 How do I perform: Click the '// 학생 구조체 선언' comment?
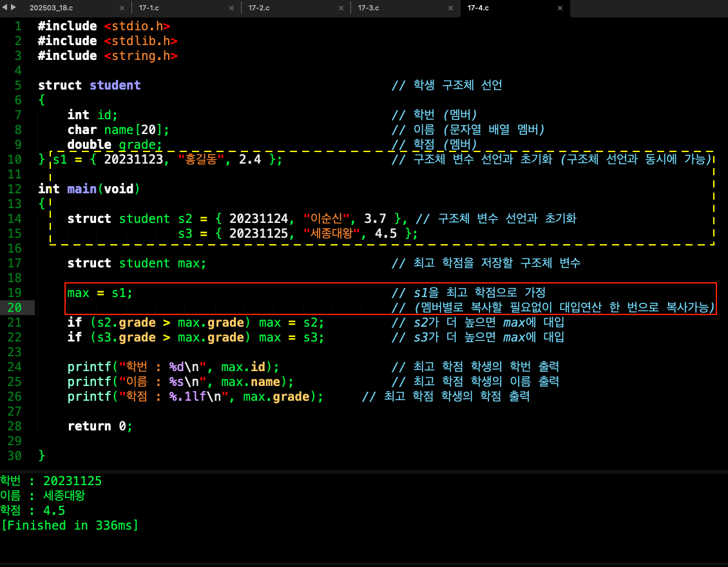coord(447,86)
